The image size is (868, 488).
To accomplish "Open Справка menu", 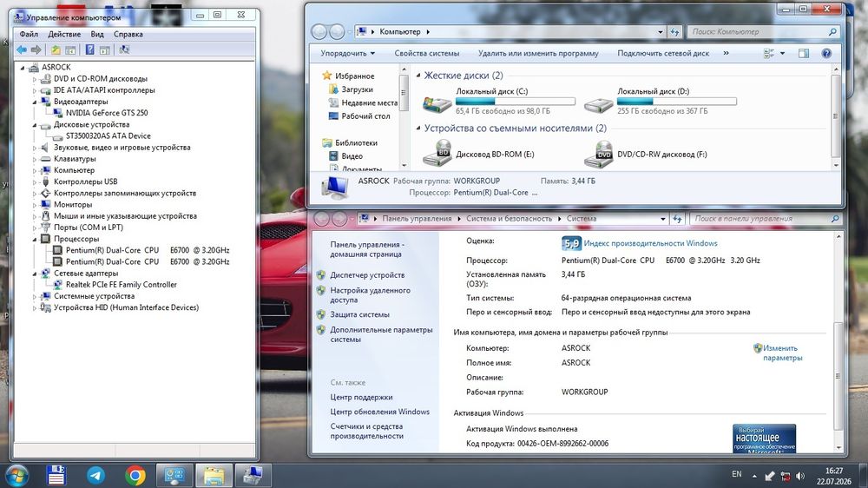I will tap(128, 35).
